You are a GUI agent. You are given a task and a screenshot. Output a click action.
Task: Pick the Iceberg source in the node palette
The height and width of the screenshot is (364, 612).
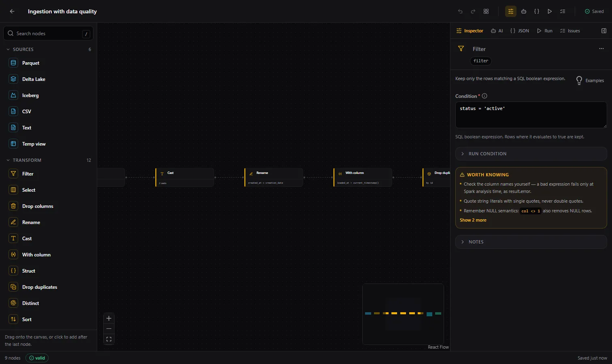pos(49,95)
